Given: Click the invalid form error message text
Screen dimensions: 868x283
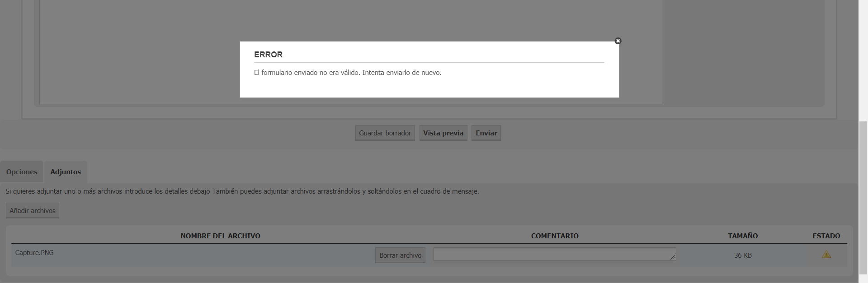Looking at the screenshot, I should pos(348,73).
